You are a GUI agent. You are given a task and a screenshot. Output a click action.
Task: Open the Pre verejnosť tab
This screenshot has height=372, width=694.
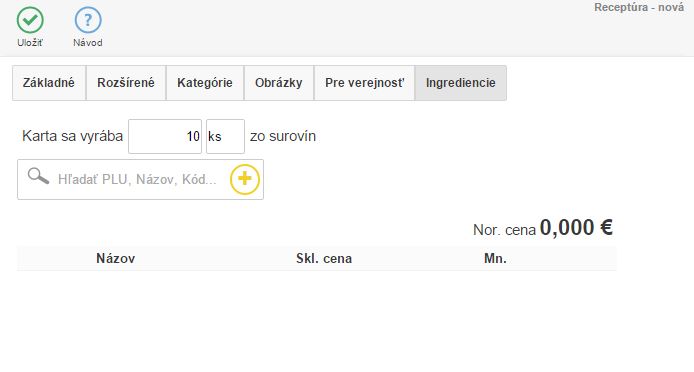[x=364, y=83]
